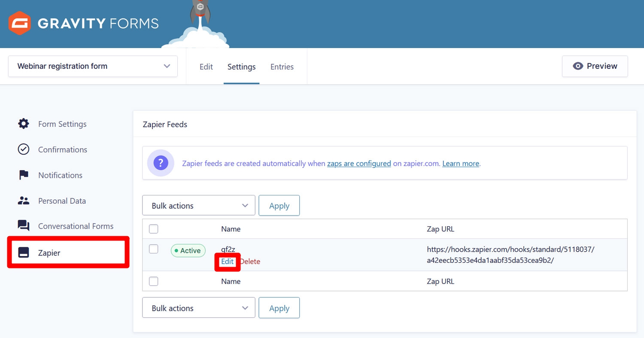
Task: Open the top Bulk actions dropdown
Action: 199,206
